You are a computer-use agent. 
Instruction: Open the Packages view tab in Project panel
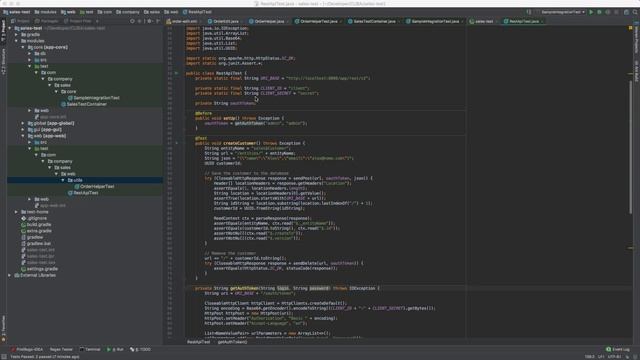[47, 21]
